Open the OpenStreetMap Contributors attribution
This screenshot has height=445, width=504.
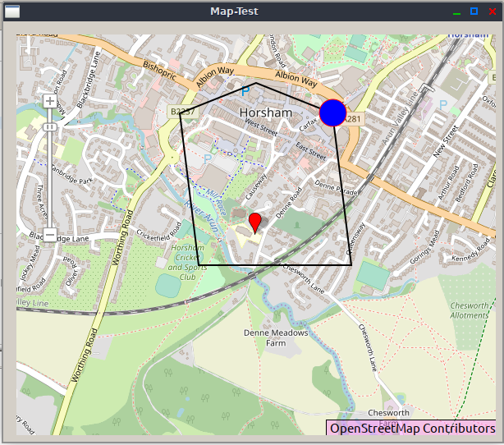[411, 428]
